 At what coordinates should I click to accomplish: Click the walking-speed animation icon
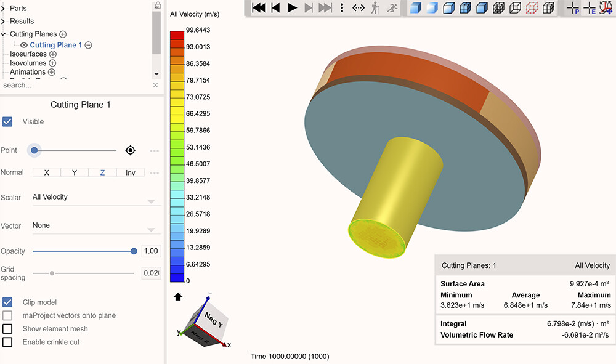coord(375,8)
